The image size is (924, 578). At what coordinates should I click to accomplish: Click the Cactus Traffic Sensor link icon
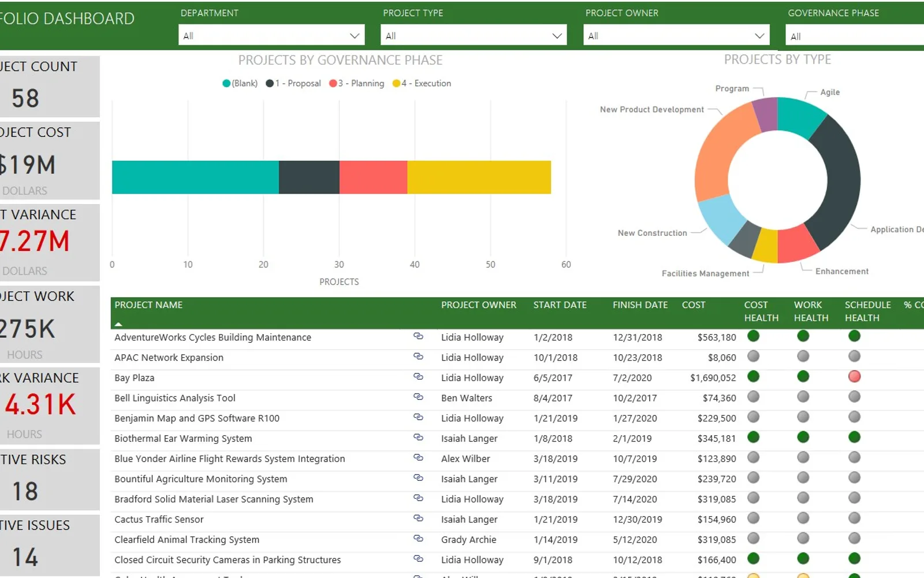point(418,518)
